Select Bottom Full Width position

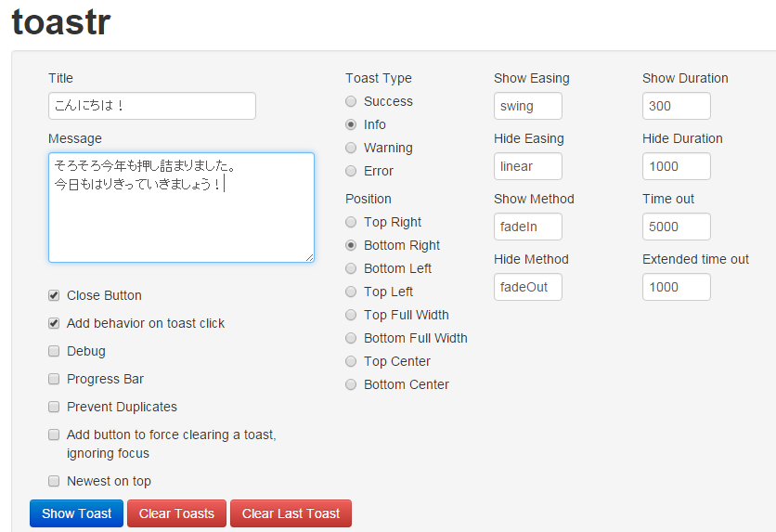[351, 338]
